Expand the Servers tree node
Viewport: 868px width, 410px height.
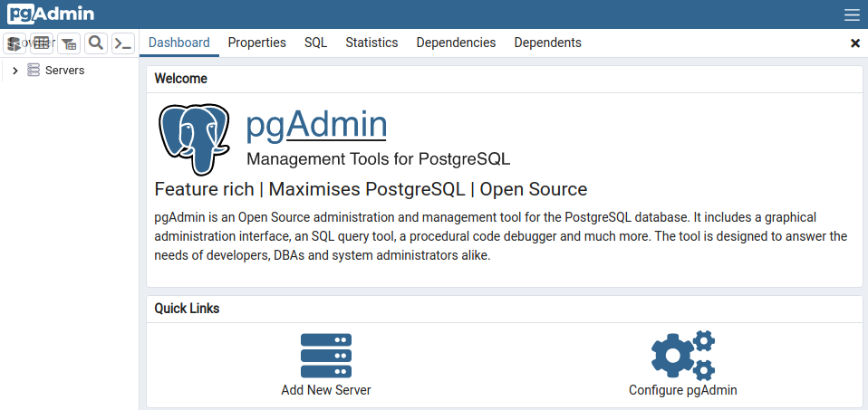coord(15,71)
